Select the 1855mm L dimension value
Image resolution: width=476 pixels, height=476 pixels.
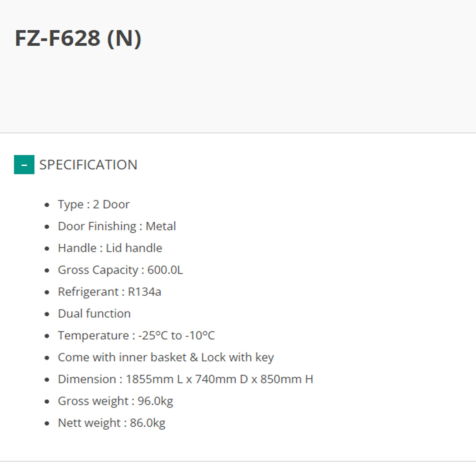[154, 379]
